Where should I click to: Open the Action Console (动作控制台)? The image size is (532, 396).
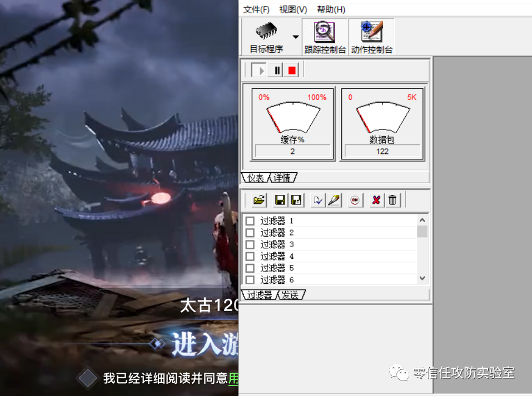click(x=371, y=37)
